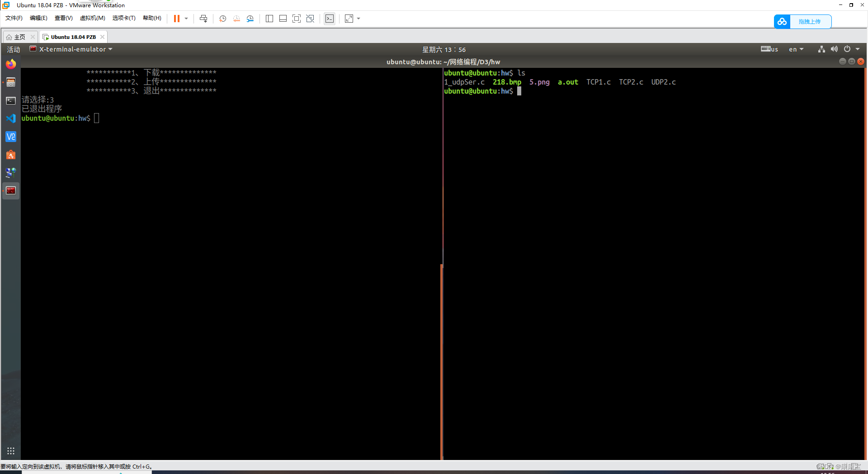Screen dimensions: 868x474
Task: Click 1_udpSer.c in the ls output
Action: click(x=464, y=82)
